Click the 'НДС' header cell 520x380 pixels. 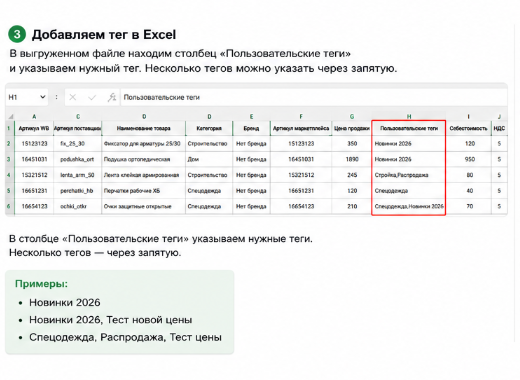[x=499, y=128]
